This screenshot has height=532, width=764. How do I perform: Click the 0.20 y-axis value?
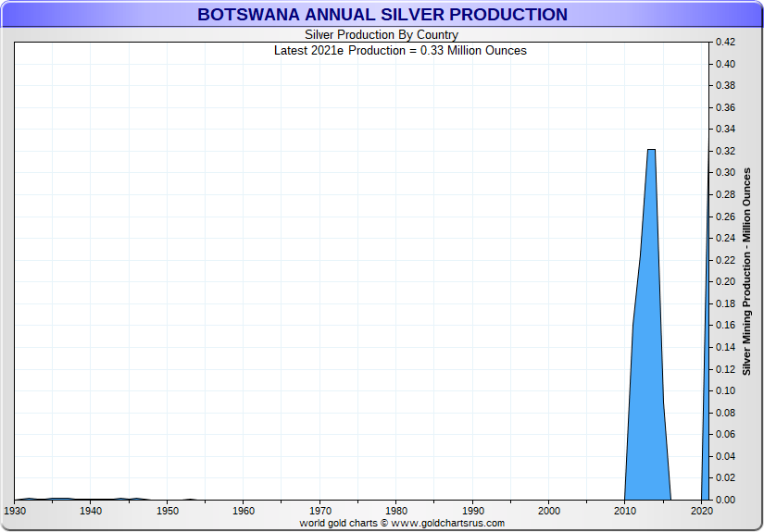coord(723,282)
